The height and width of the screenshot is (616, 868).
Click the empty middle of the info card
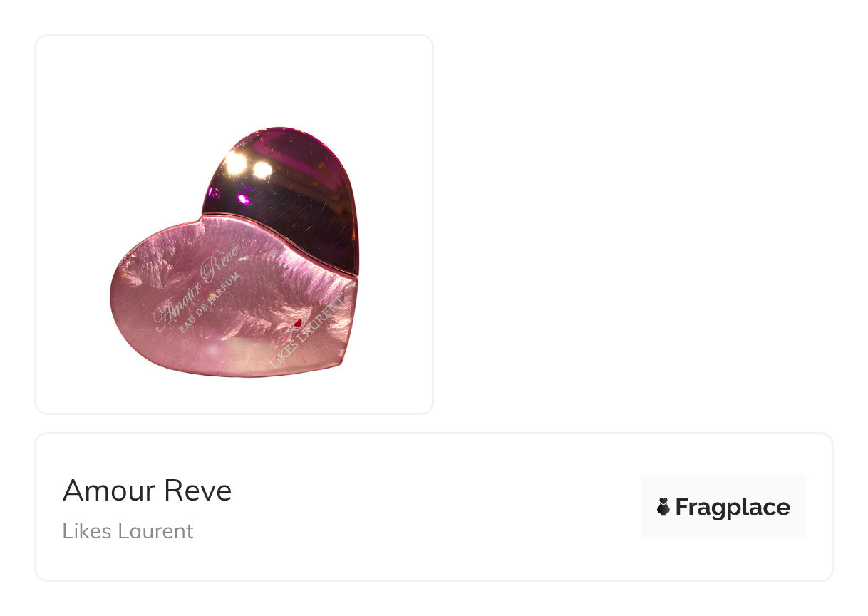[435, 507]
